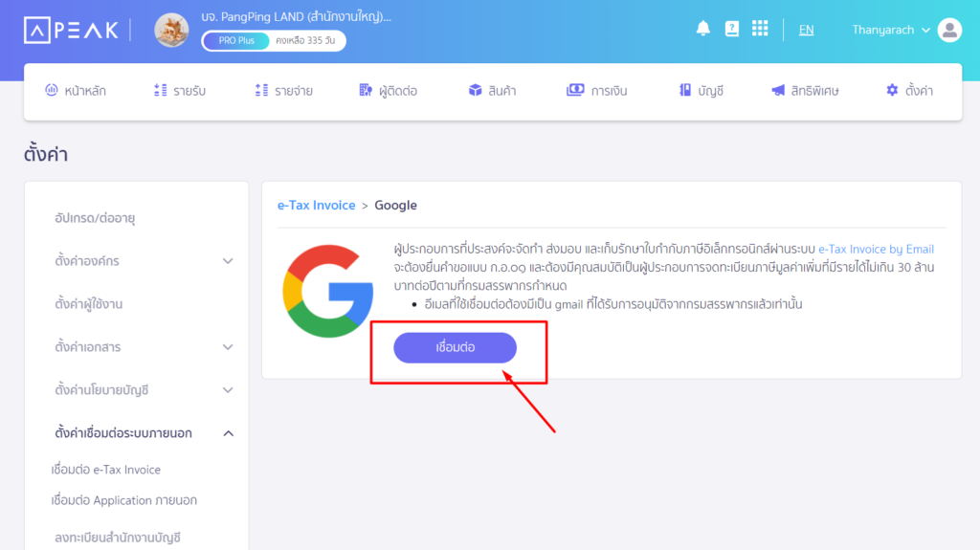Viewport: 980px width, 550px height.
Task: Open the e-Tax Invoice by Email link
Action: pyautogui.click(x=877, y=249)
